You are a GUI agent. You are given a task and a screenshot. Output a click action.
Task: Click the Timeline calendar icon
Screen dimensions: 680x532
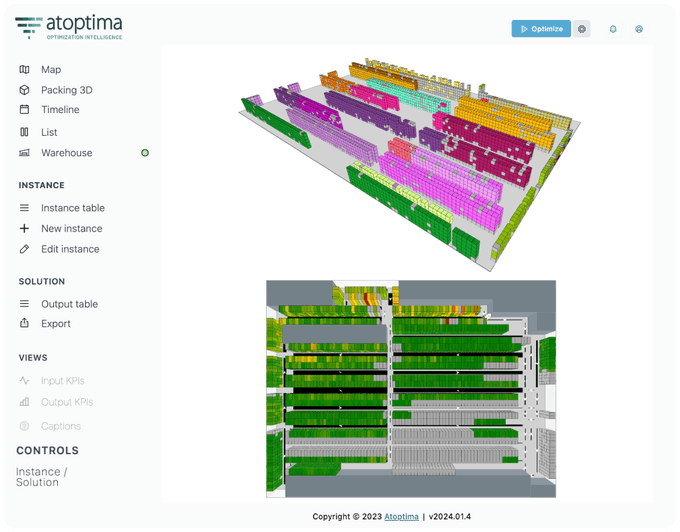(24, 109)
